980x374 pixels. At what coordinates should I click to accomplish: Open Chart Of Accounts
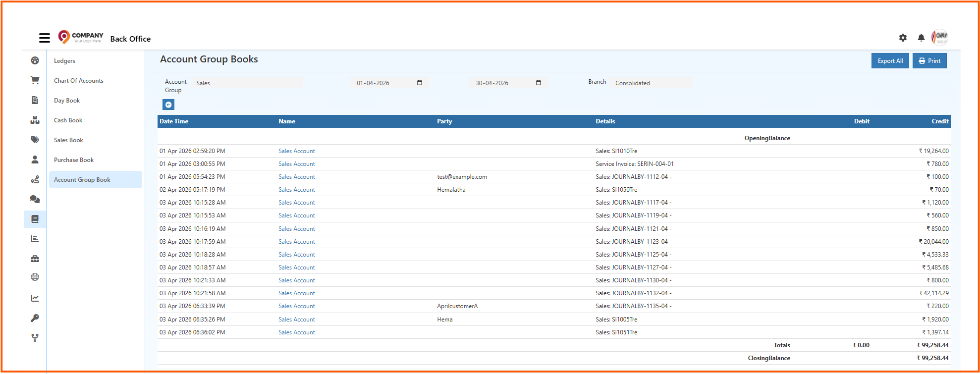point(79,81)
